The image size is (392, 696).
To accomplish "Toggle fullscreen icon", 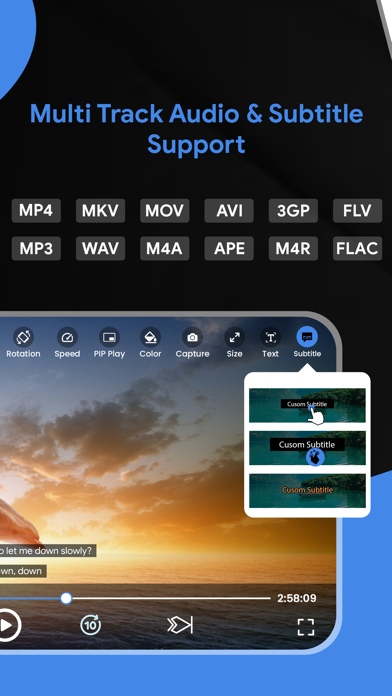I will coord(306,627).
